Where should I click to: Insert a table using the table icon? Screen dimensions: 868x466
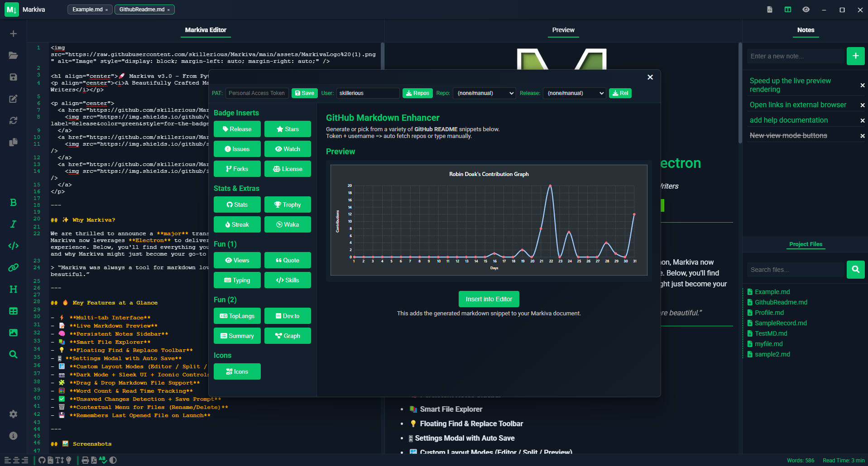click(14, 311)
